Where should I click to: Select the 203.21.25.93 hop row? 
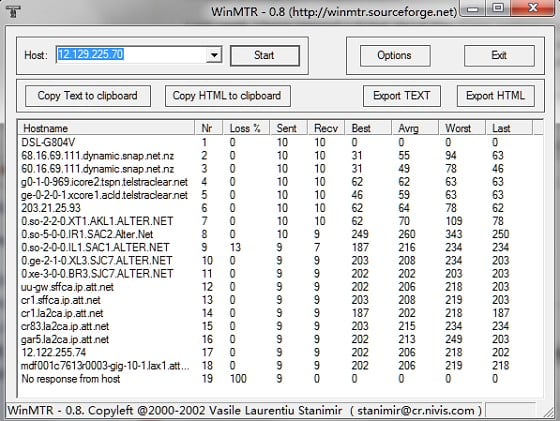tap(280, 208)
